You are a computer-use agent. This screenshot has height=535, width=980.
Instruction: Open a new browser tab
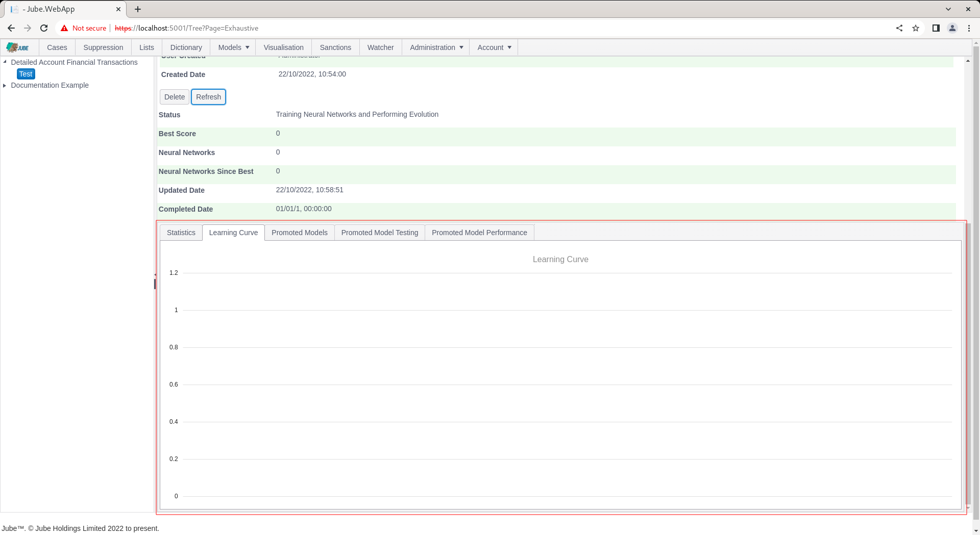coord(138,9)
